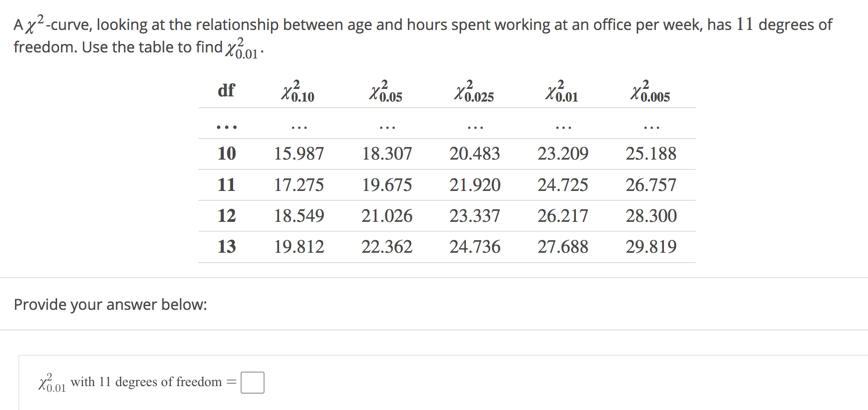Click the value 23.209 in the table
The width and height of the screenshot is (868, 410).
tap(562, 154)
